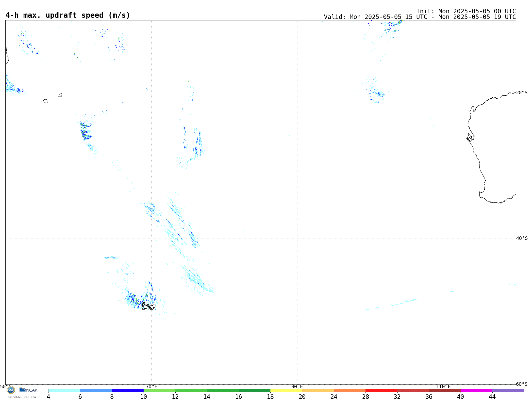Viewport: 532px width, 400px height.
Task: Click the purple above-44 colorbar swatch
Action: 508,391
